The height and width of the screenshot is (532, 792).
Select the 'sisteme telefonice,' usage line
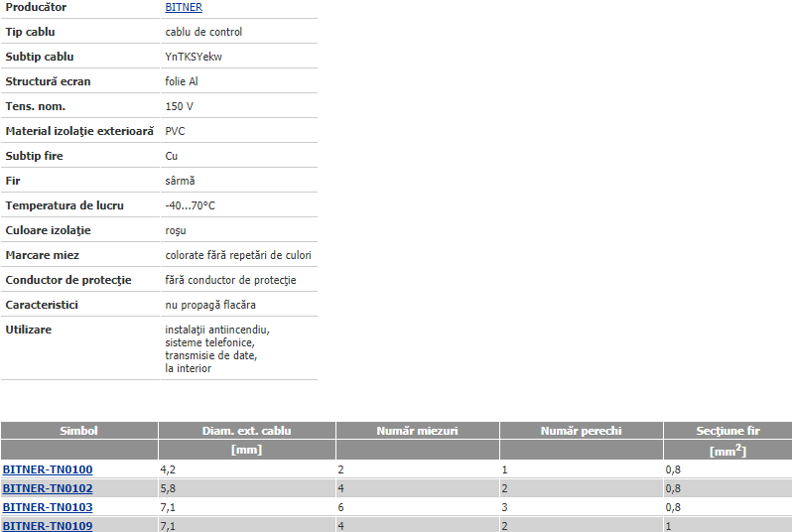point(209,342)
